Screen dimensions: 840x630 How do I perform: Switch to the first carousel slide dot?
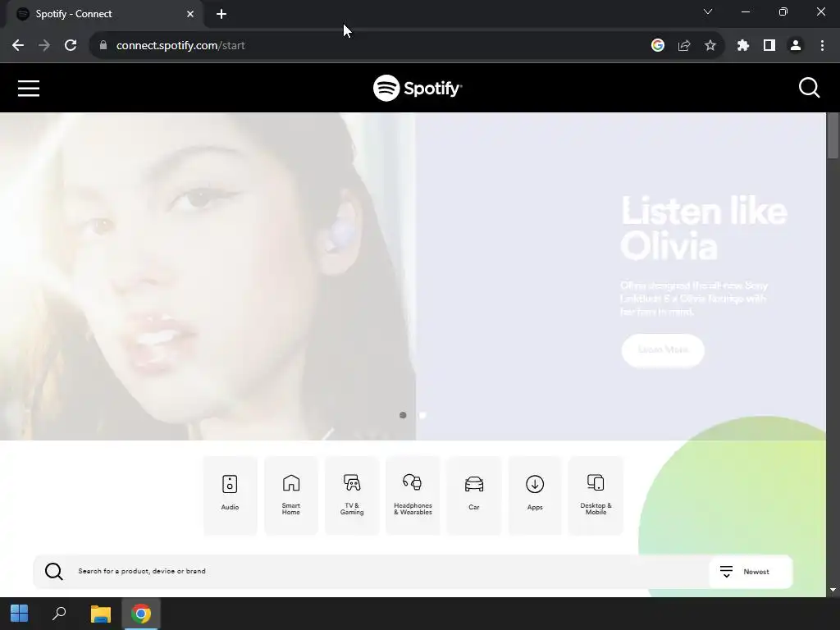tap(403, 415)
